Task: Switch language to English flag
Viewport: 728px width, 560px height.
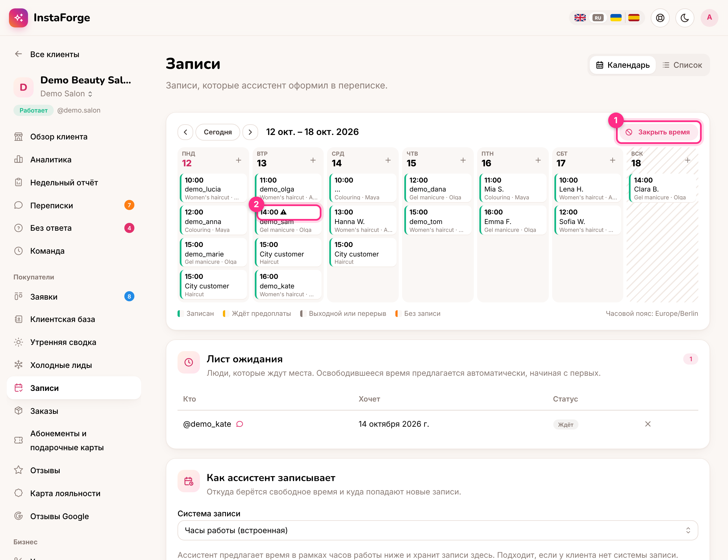Action: tap(580, 18)
